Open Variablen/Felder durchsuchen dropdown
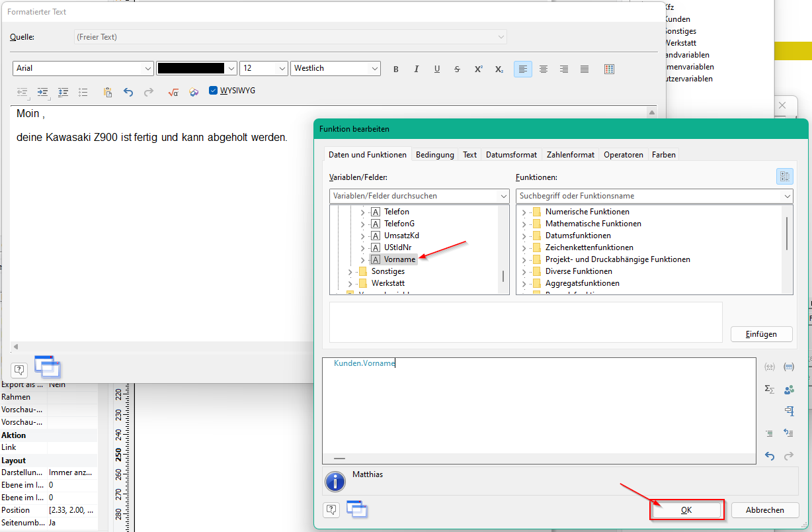 coord(503,196)
